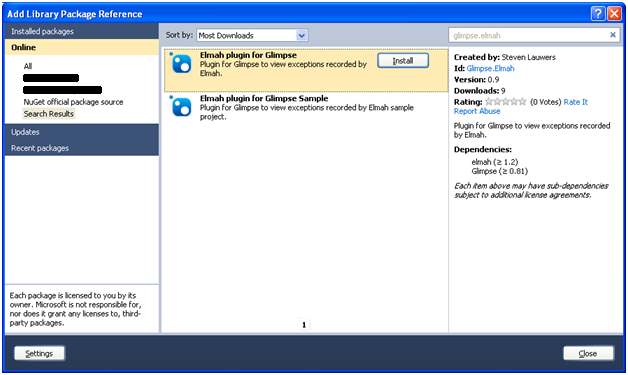The image size is (628, 375).
Task: Close the Add Library Package Reference dialog
Action: click(614, 14)
